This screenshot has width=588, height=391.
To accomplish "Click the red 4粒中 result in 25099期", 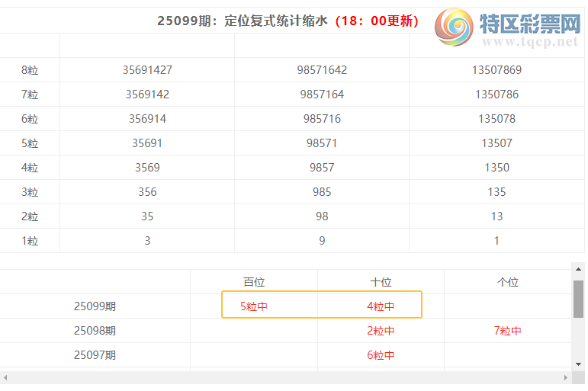I will (x=381, y=306).
